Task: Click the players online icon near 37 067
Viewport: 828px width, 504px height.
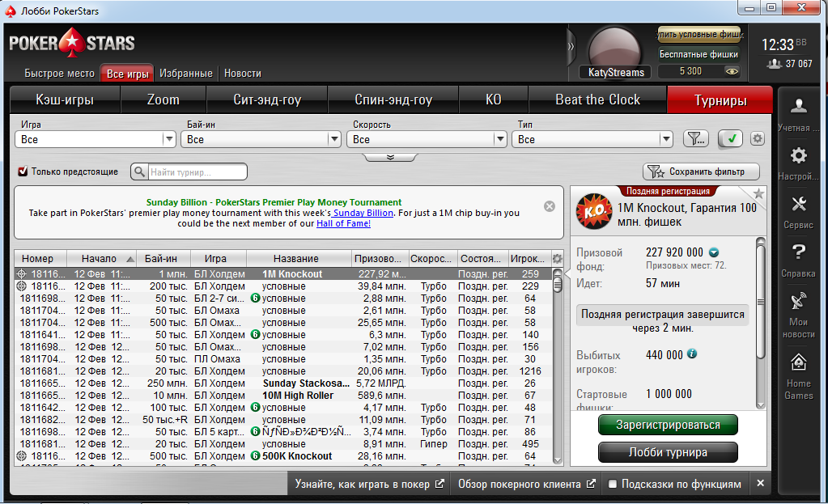Action: click(774, 64)
